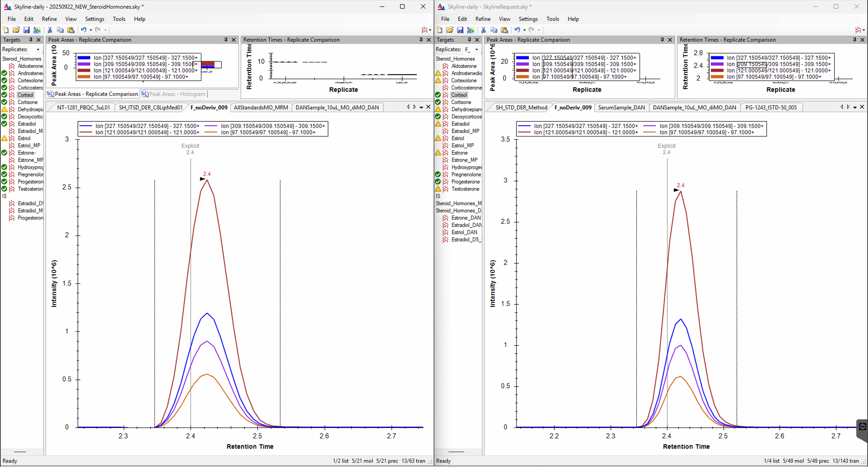Viewport: 868px width, 467px height.
Task: Toggle pin on right Targets panel
Action: pyautogui.click(x=469, y=40)
